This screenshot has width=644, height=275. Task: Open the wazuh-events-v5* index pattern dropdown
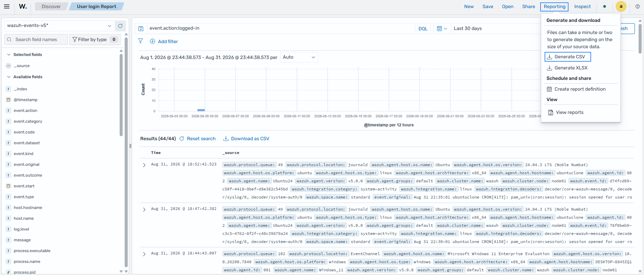[60, 26]
